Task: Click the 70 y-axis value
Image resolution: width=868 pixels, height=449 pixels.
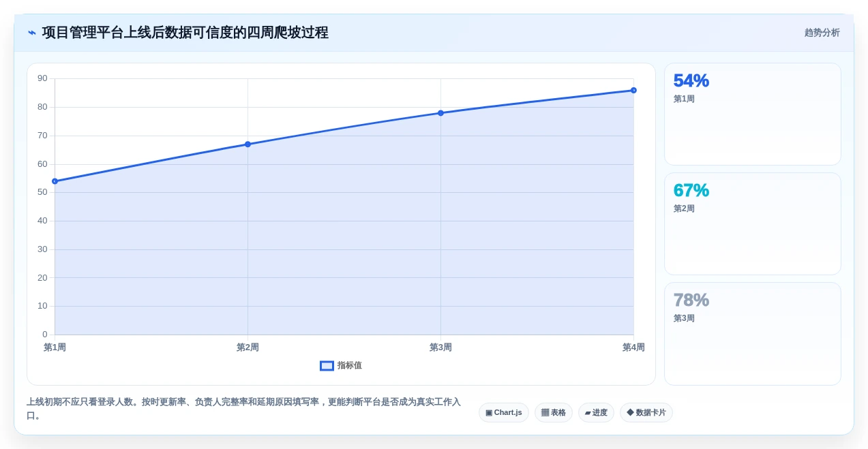Action: (x=42, y=136)
